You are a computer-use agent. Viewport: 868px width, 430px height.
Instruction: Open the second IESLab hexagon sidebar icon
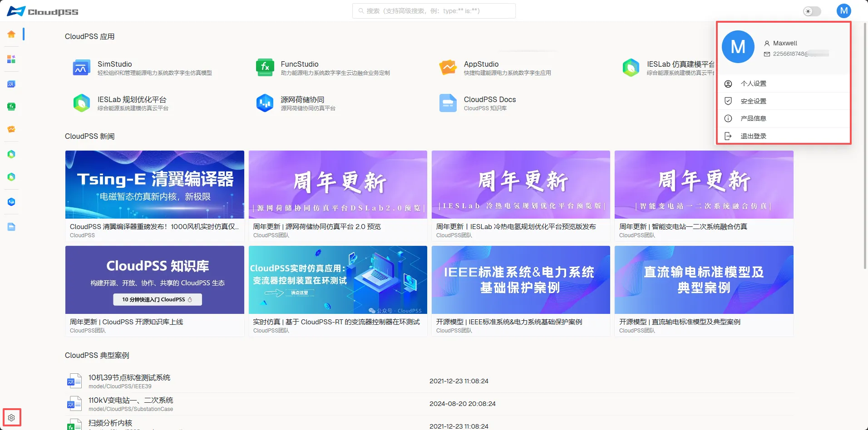click(x=11, y=177)
